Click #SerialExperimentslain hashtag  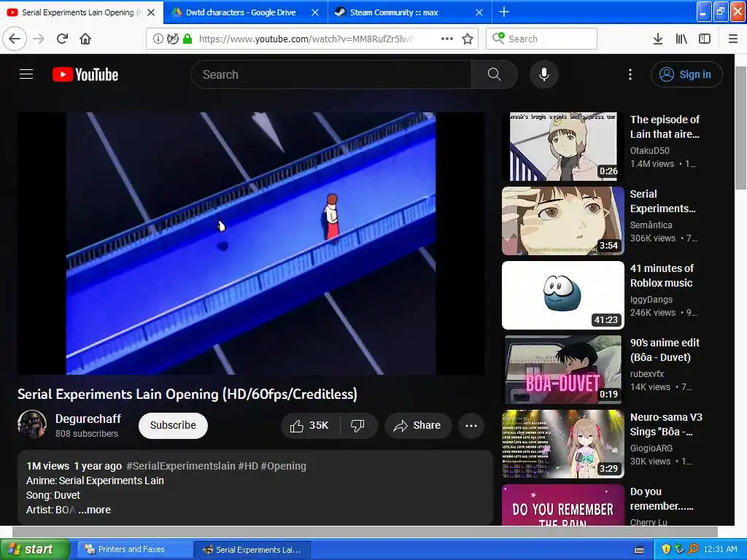click(x=181, y=466)
